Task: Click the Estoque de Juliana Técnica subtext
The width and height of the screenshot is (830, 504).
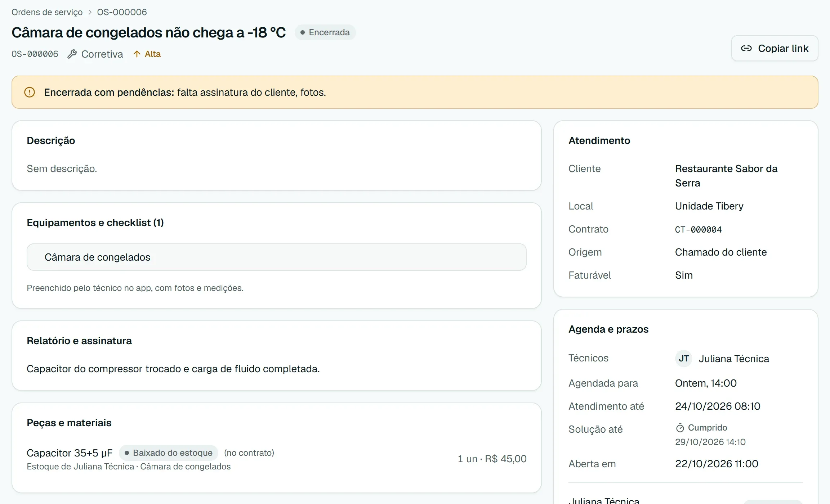Action: pyautogui.click(x=129, y=467)
